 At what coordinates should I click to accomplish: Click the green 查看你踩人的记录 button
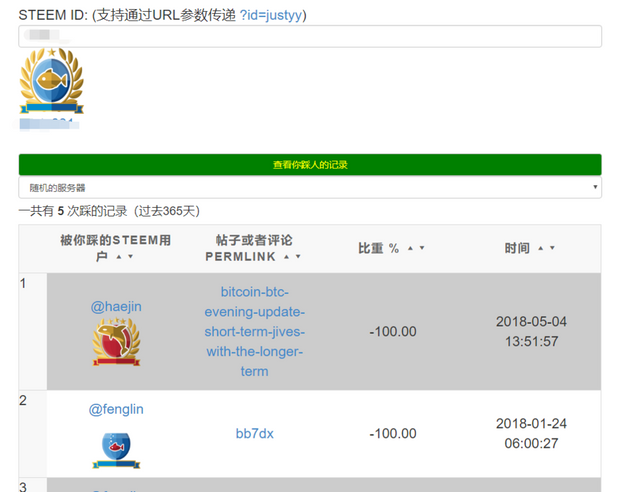pos(310,165)
